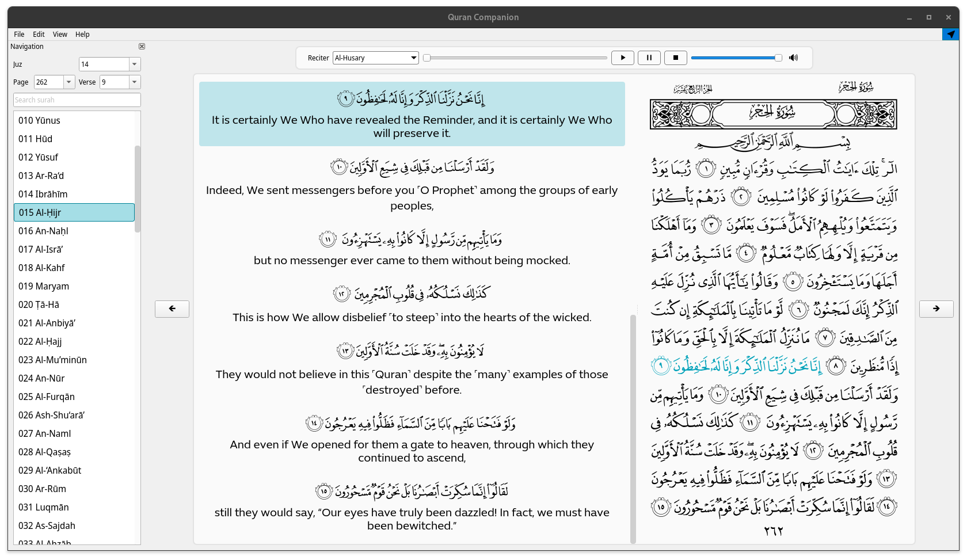
Task: Select surah 032 As-Sajdah
Action: click(74, 525)
